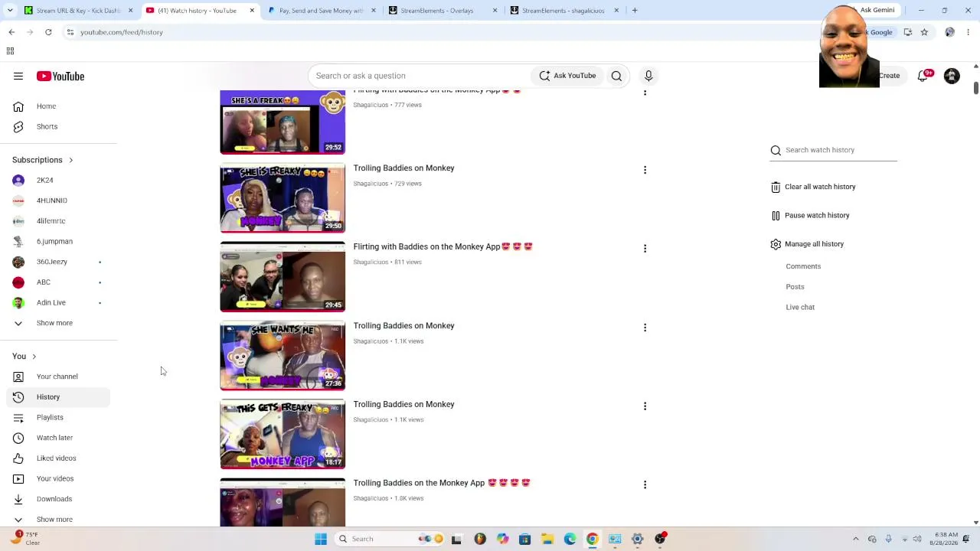Click the Ask YouTube button
The image size is (980, 551).
567,76
